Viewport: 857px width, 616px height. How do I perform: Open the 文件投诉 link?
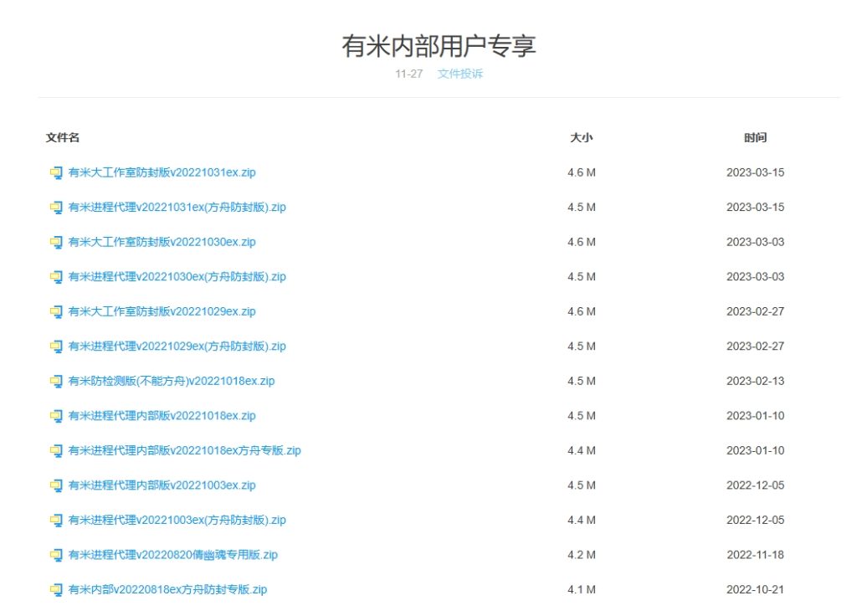(x=459, y=74)
